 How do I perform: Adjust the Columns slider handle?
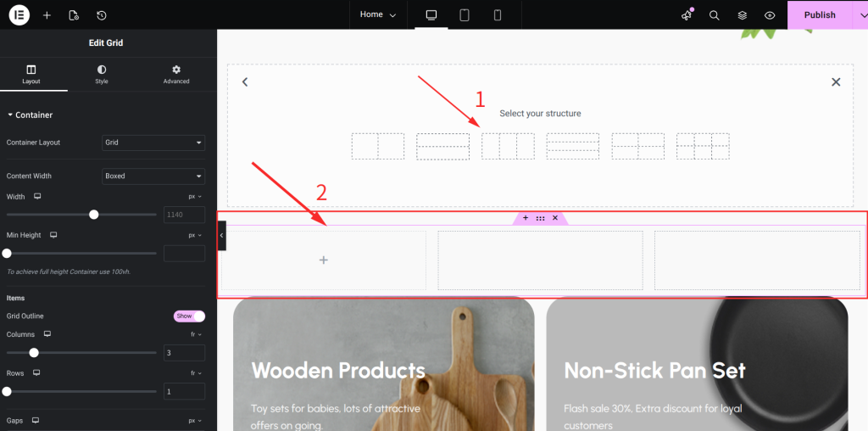tap(34, 352)
